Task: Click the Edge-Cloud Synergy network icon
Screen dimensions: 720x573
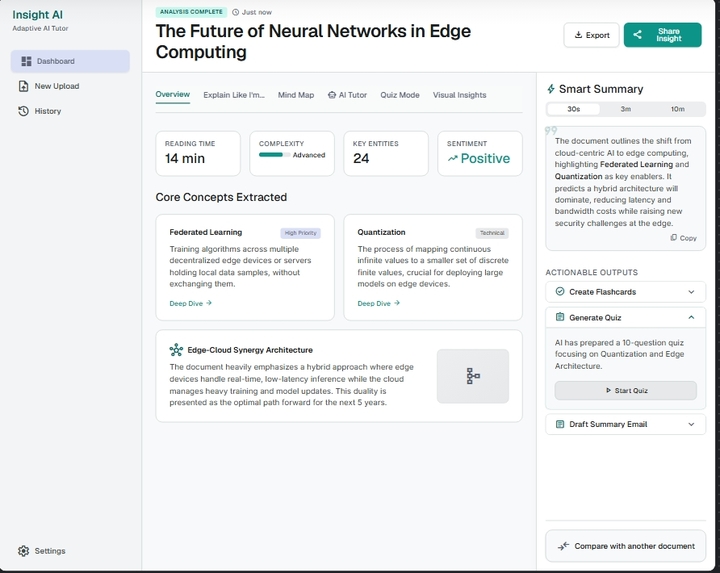Action: [x=176, y=350]
